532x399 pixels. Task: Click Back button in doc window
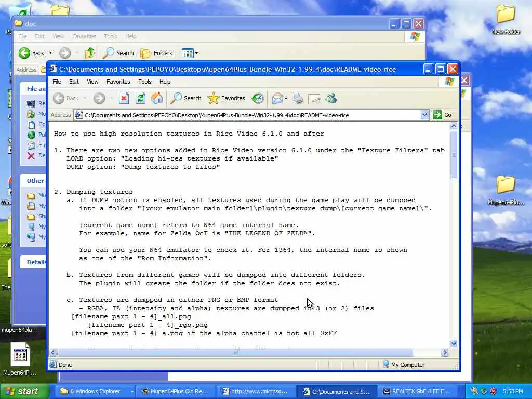pyautogui.click(x=32, y=53)
